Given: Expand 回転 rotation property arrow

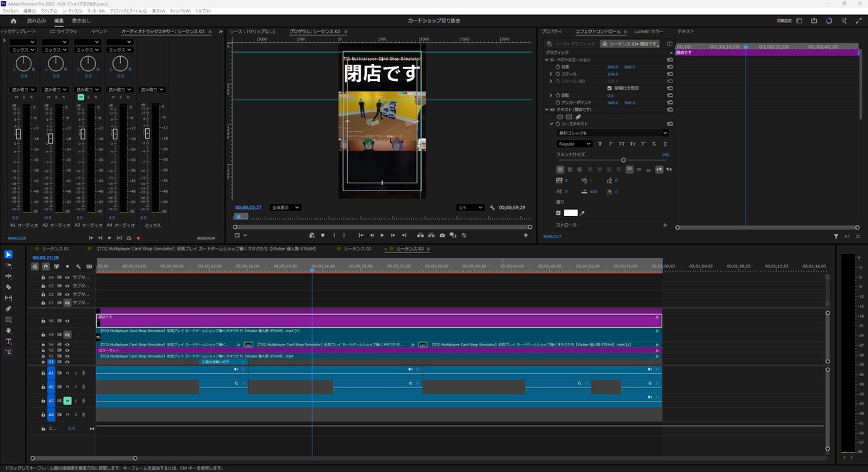Looking at the screenshot, I should tap(551, 95).
